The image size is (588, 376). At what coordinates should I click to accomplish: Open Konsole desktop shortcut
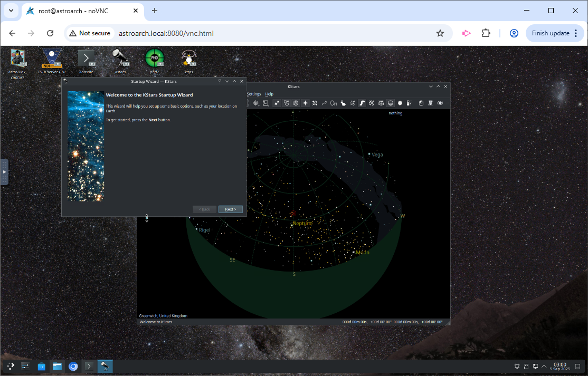(86, 61)
